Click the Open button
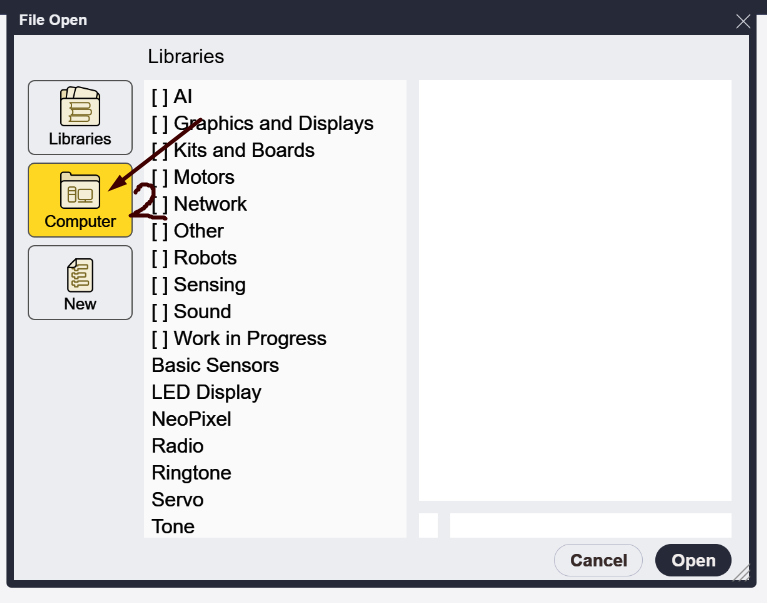 tap(693, 561)
